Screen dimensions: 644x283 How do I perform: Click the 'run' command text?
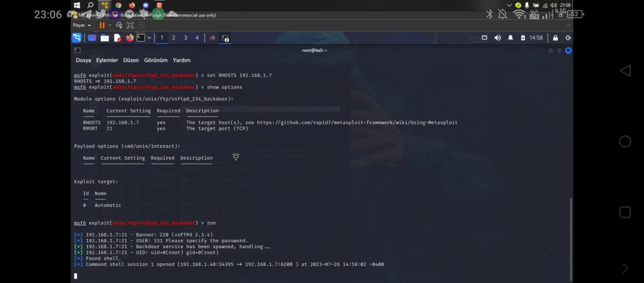coord(211,223)
